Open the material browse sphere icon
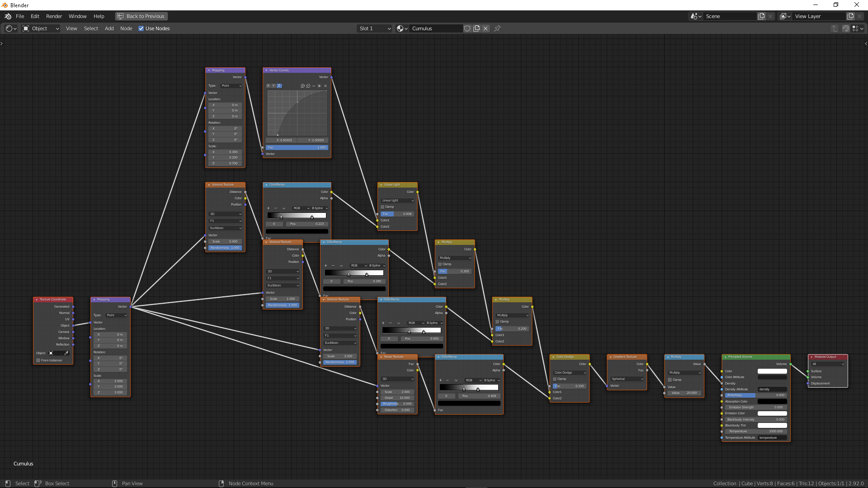 point(401,28)
